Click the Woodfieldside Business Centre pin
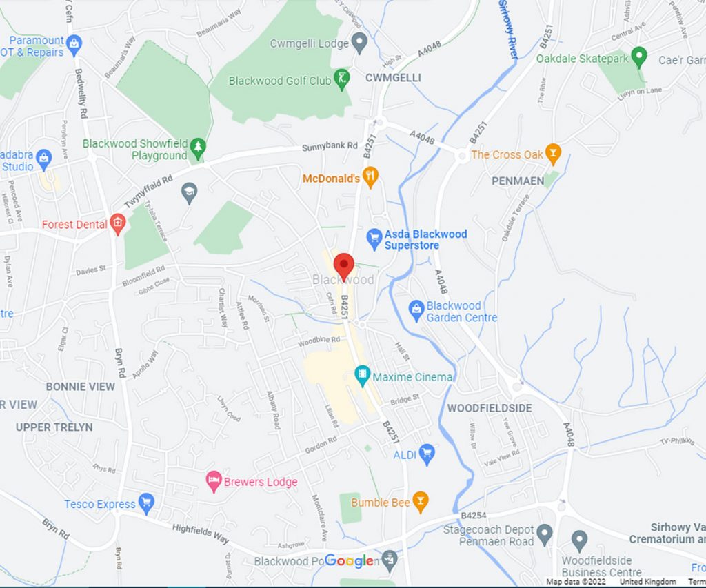Screen dimensions: 706x588 click(x=579, y=541)
